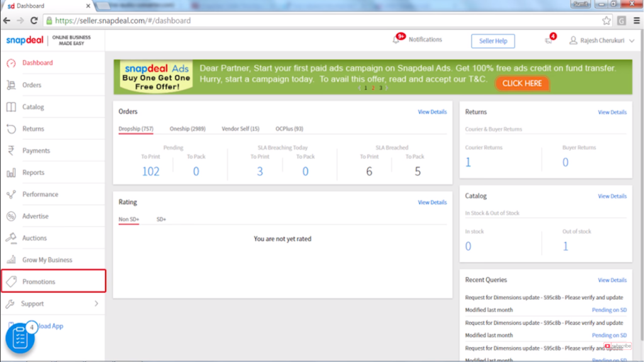
Task: Select the OCPlus (93) tab
Action: click(x=289, y=129)
